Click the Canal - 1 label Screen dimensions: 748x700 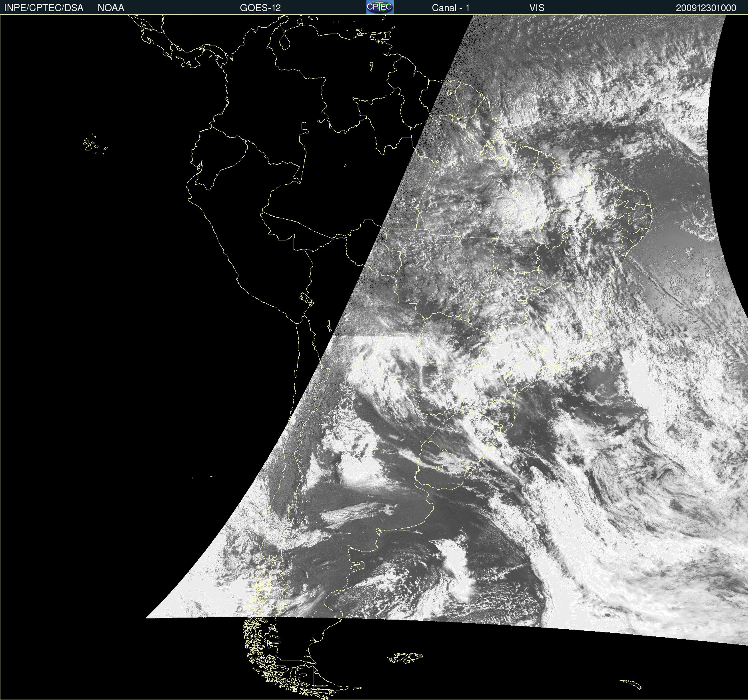451,8
